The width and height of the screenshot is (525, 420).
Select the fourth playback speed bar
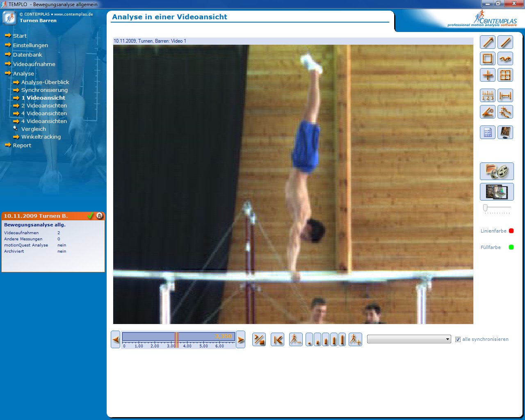point(334,340)
